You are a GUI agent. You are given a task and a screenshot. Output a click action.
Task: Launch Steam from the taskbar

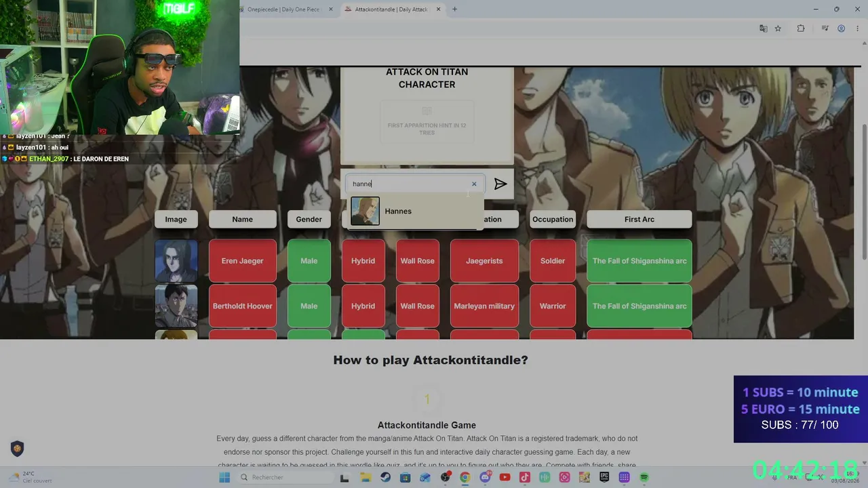coord(385,478)
